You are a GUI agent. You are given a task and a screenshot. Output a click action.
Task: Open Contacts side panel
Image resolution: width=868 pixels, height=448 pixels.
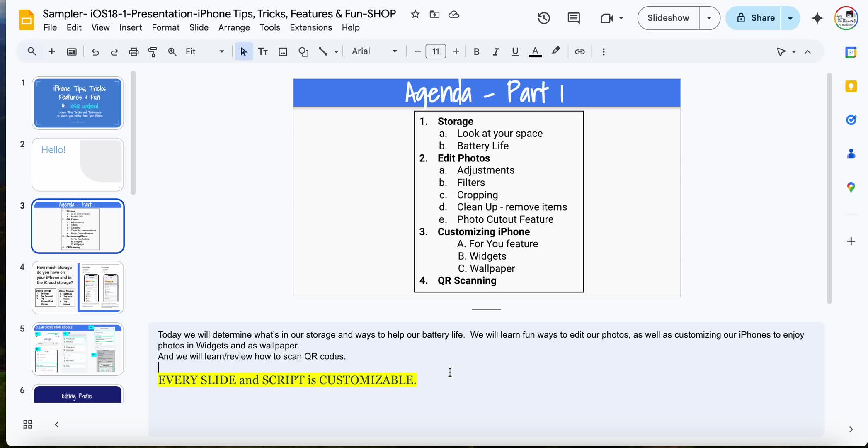[x=851, y=153]
